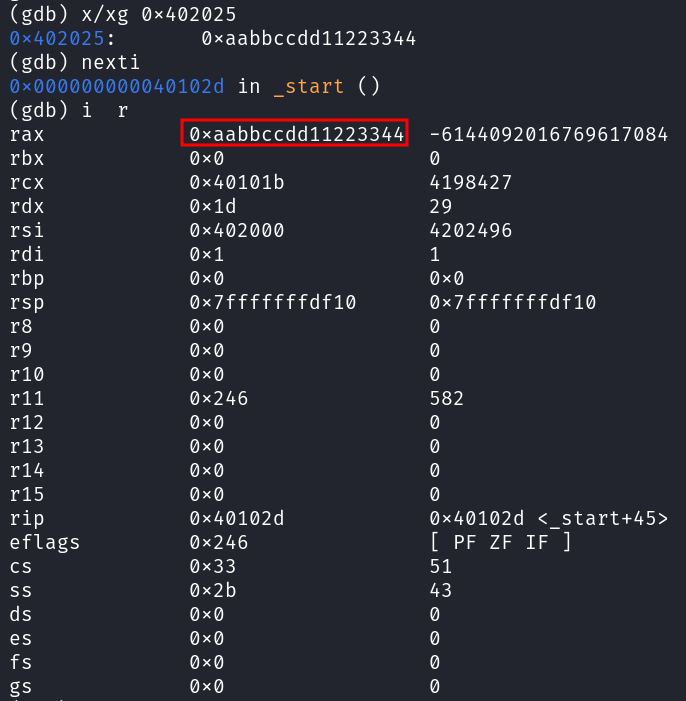The image size is (686, 701).
Task: Click the red-boxed rax hex value
Action: [296, 134]
